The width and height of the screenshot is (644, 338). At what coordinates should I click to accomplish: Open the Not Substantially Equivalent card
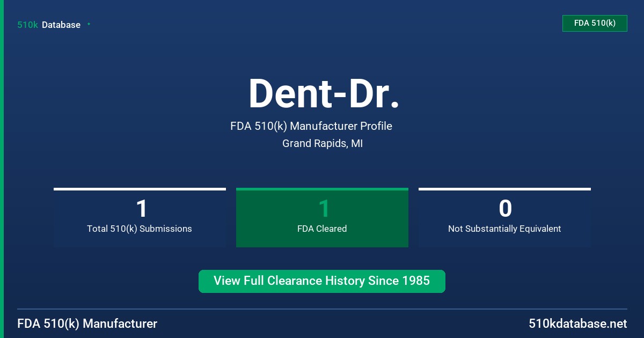(504, 217)
